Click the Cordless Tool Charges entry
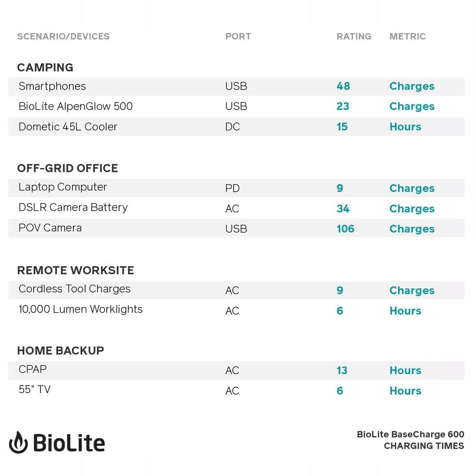The image size is (476, 476). pyautogui.click(x=75, y=289)
